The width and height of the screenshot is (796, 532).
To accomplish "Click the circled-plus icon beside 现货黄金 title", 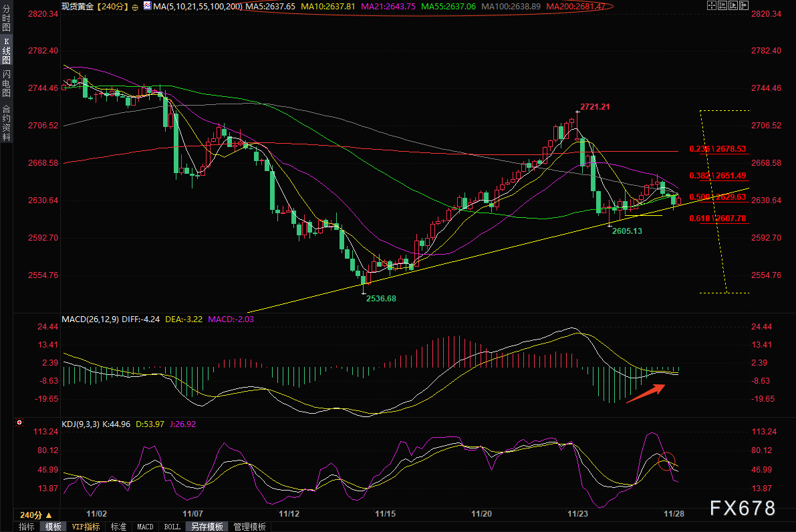I will [x=136, y=7].
